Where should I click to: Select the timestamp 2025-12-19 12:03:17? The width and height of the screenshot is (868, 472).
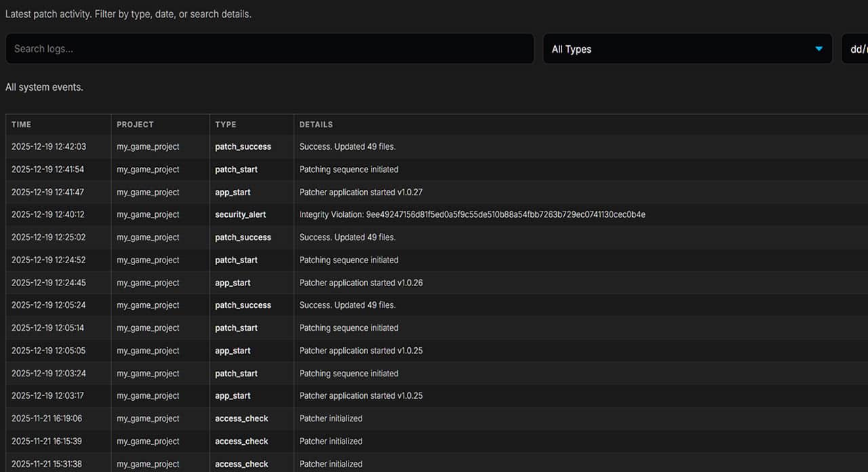(49, 395)
